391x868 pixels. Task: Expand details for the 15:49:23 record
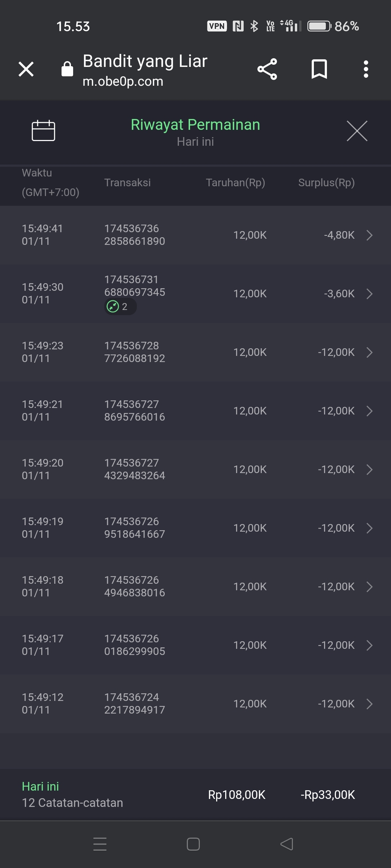click(x=369, y=352)
